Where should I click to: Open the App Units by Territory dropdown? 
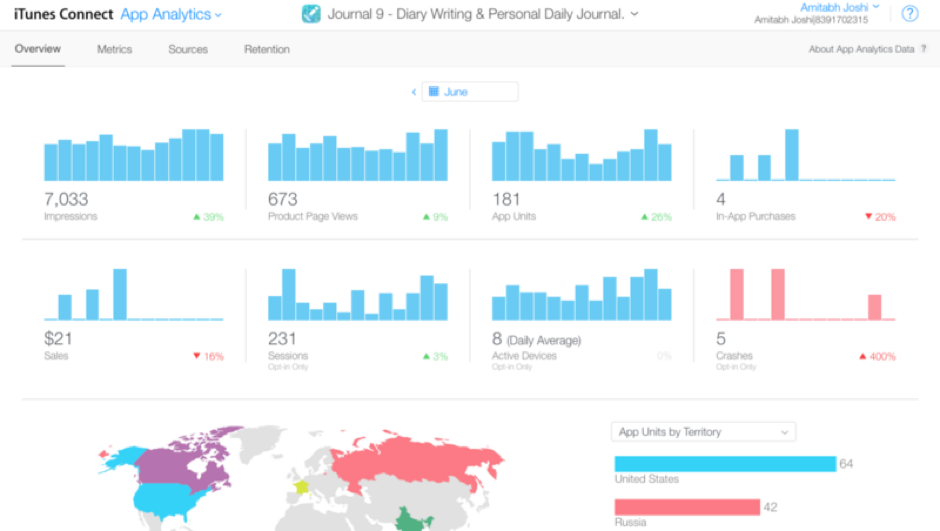click(x=703, y=432)
